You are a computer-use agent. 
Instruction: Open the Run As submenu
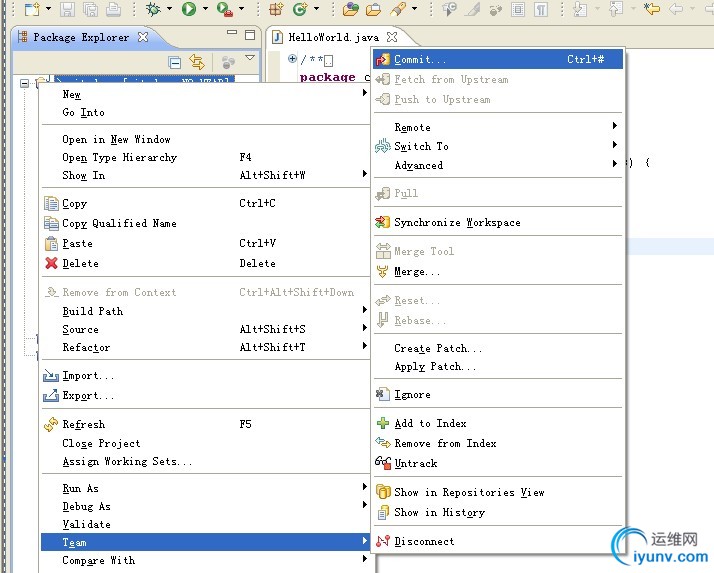[x=205, y=488]
